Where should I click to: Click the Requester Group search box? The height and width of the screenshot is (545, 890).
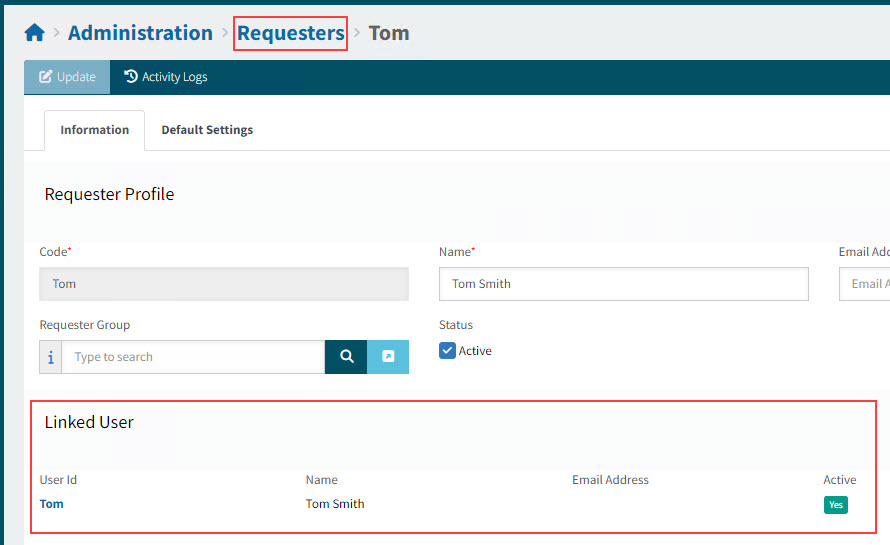[192, 357]
